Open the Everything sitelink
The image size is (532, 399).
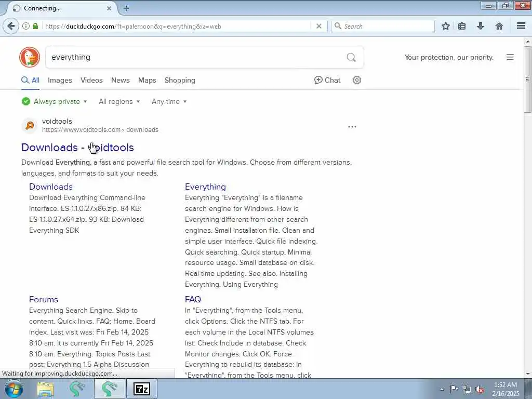[205, 187]
